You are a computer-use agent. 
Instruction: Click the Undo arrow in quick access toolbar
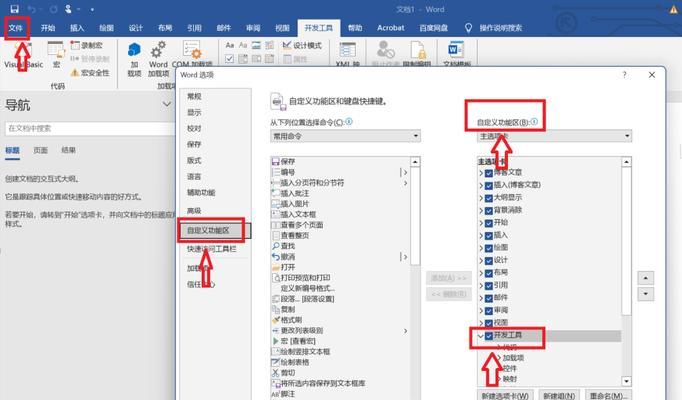click(32, 9)
